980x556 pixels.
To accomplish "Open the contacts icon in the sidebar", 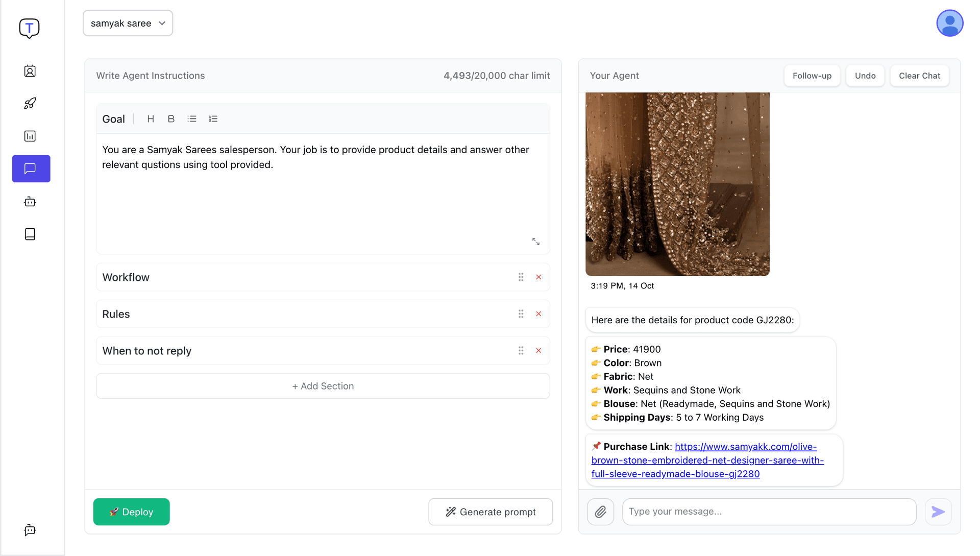I will [x=30, y=71].
